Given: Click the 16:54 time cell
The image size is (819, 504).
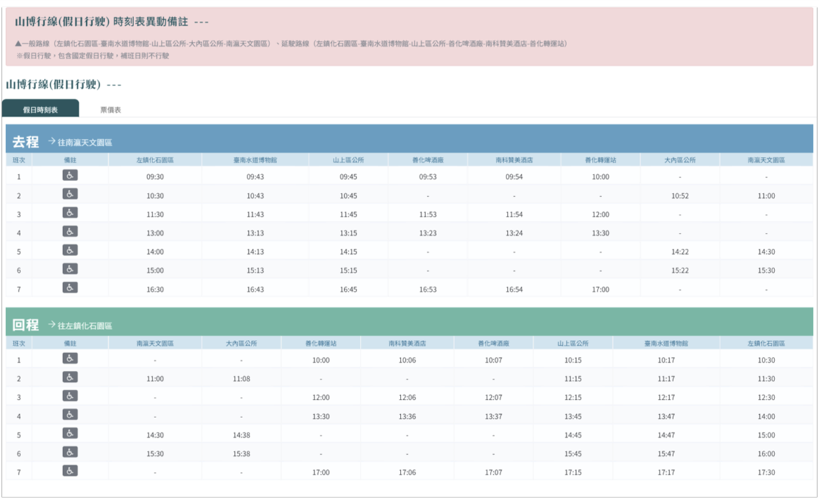Looking at the screenshot, I should tap(514, 289).
